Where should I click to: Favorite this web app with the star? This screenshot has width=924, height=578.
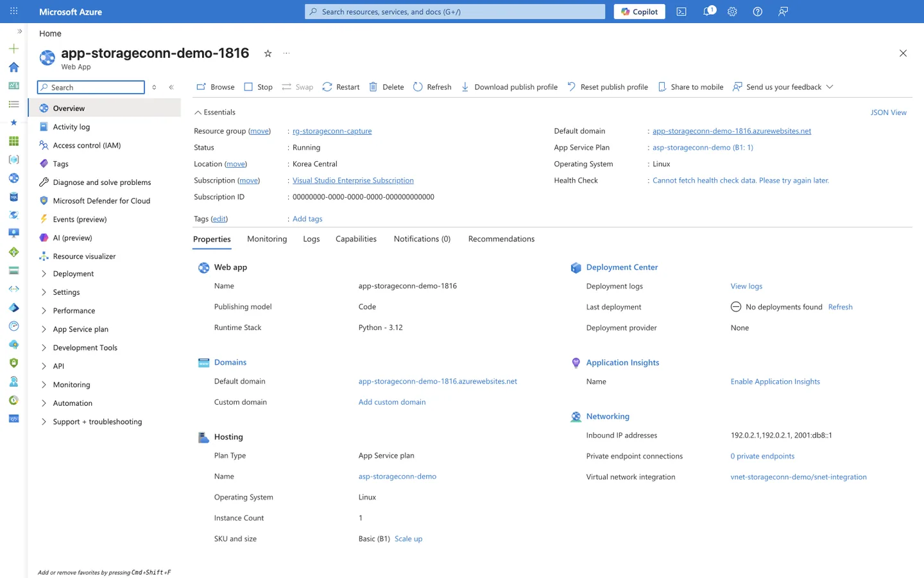pyautogui.click(x=268, y=53)
